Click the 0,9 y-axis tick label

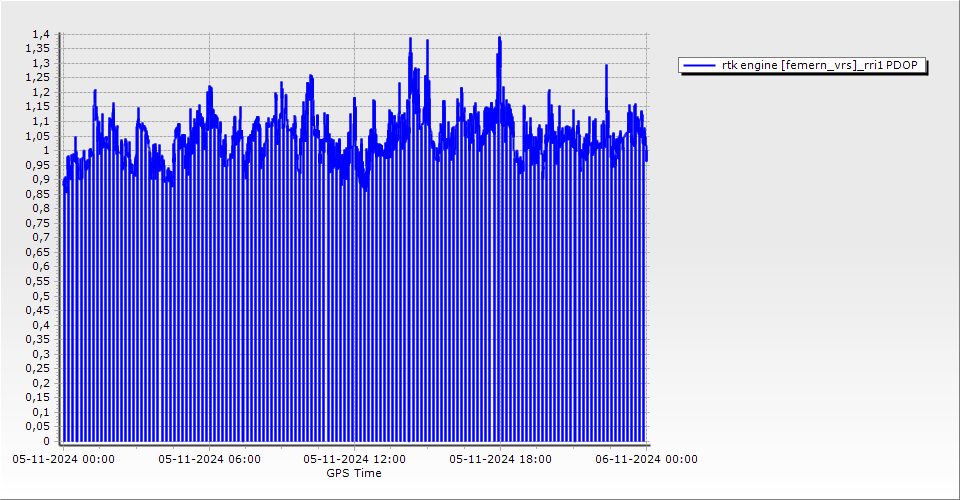40,180
